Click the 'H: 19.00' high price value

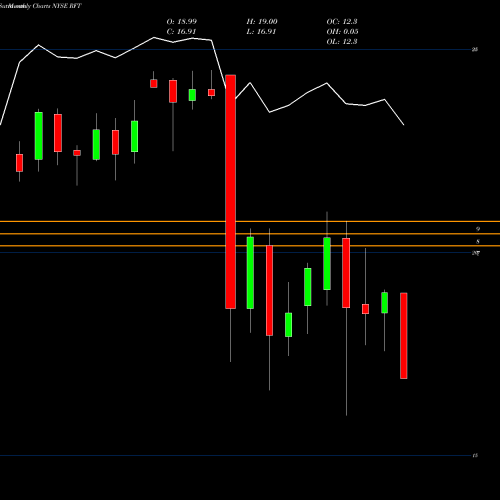click(262, 22)
